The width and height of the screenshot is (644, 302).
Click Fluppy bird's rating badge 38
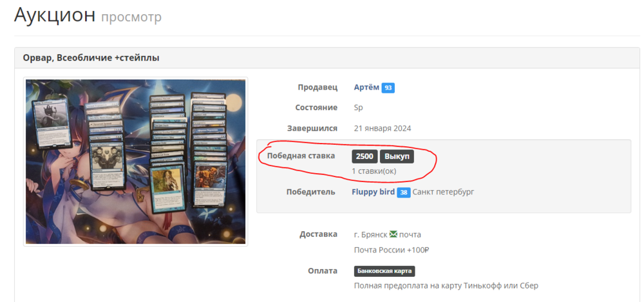point(404,193)
